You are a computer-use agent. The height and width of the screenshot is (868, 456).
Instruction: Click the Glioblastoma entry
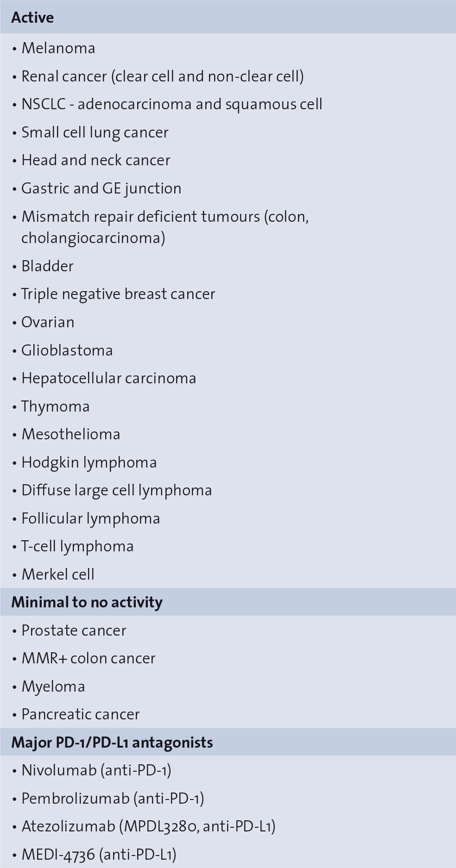tap(67, 350)
